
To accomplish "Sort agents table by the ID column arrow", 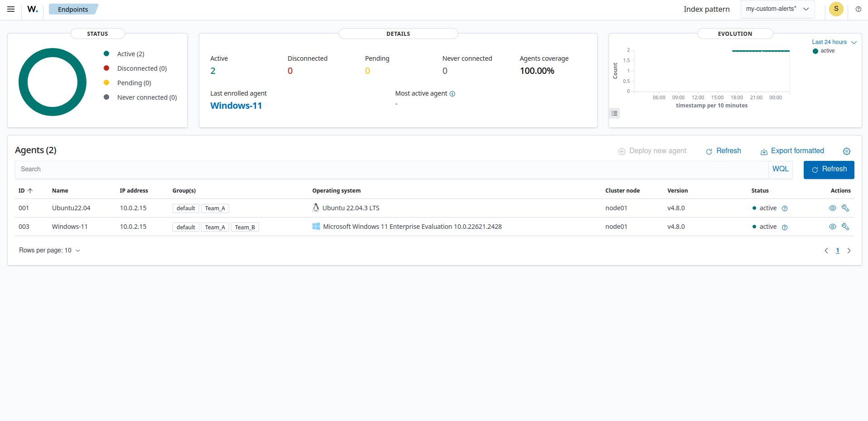I will coord(30,190).
